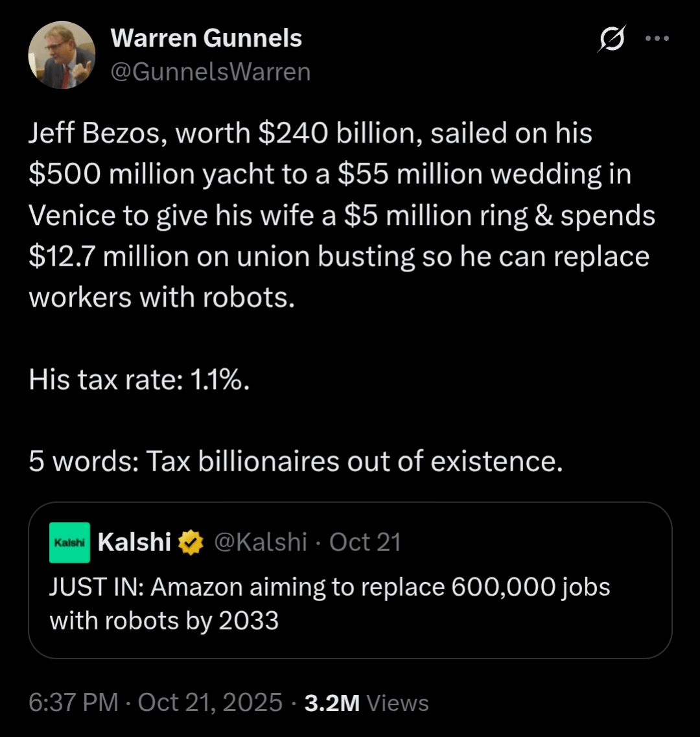Viewport: 700px width, 737px height.
Task: Open the Kalshi account name
Action: [134, 543]
